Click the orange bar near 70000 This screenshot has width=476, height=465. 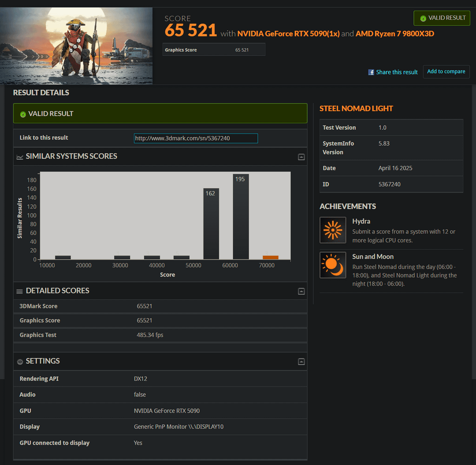click(271, 257)
